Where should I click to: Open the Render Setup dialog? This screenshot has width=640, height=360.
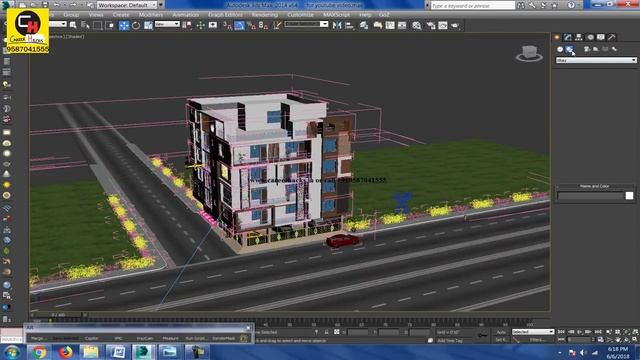click(431, 25)
